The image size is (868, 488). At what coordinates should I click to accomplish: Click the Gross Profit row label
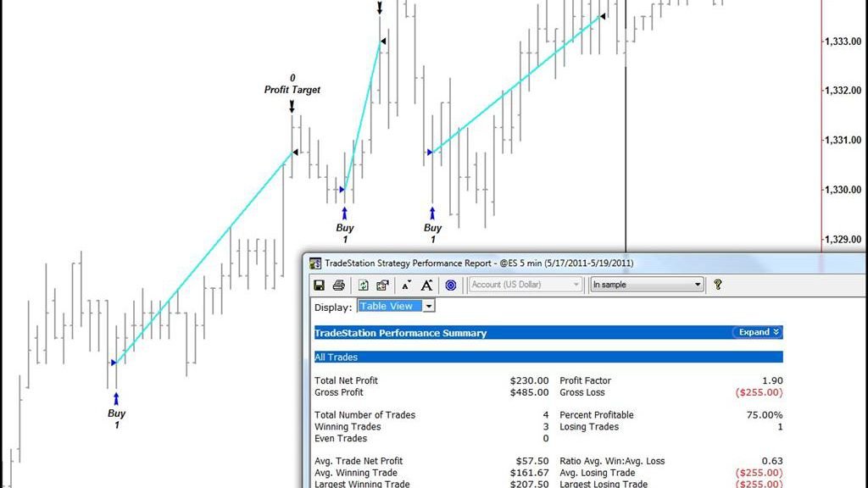(x=339, y=392)
